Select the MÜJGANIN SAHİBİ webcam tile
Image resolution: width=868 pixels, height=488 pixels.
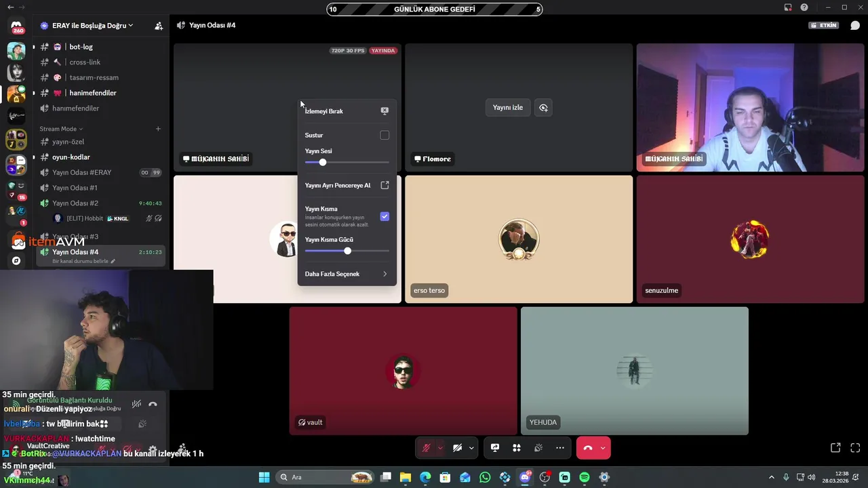(x=749, y=108)
